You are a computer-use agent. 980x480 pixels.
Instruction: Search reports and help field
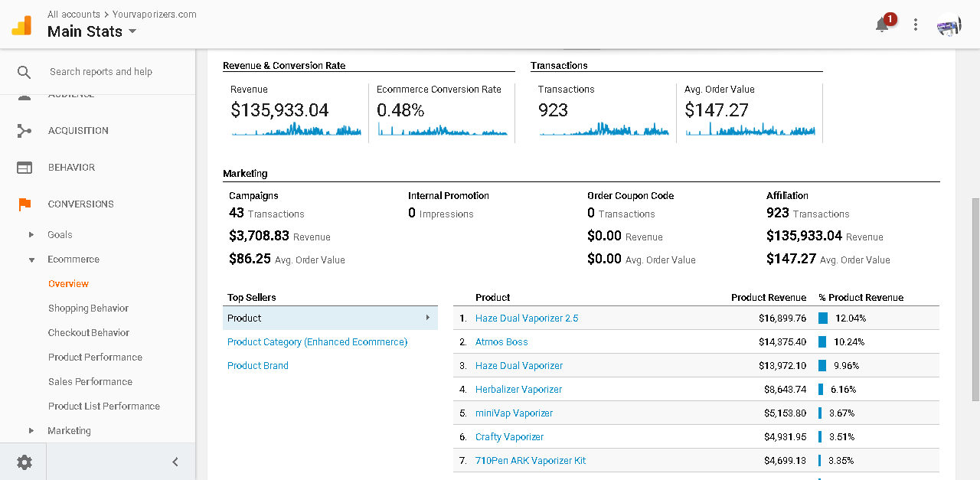(x=101, y=72)
